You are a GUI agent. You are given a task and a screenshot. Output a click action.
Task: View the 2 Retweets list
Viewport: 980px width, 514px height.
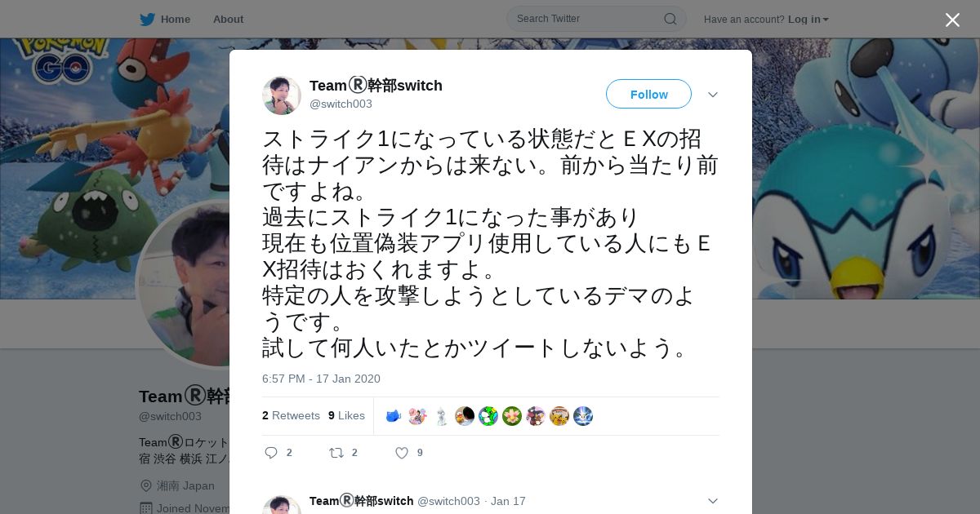(291, 415)
